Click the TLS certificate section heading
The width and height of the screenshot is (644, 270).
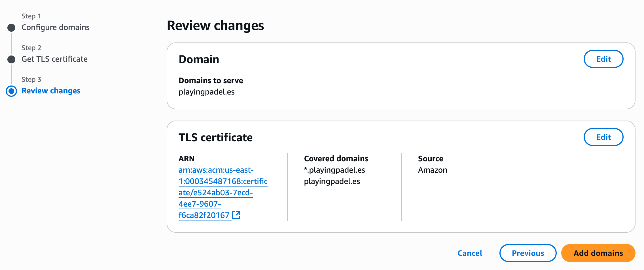click(x=215, y=138)
